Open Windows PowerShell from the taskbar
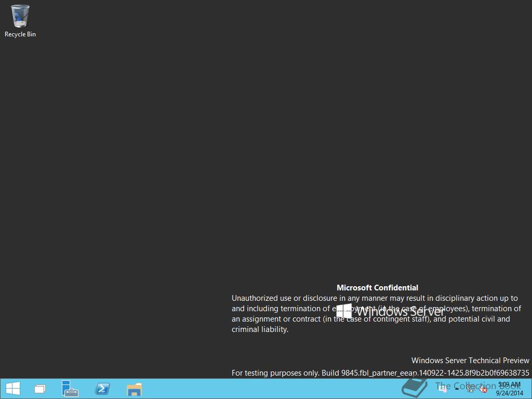Image resolution: width=532 pixels, height=399 pixels. coord(102,389)
